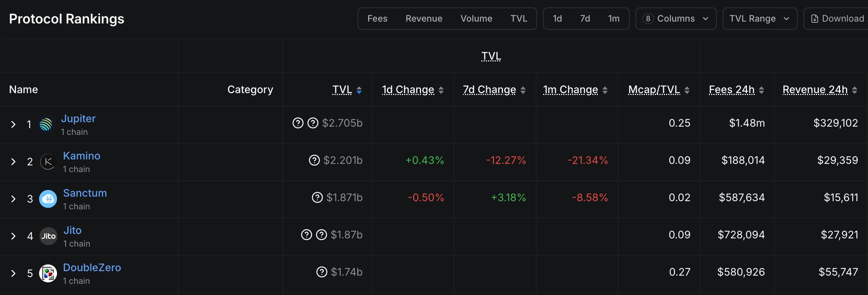Click the DoubleZero protocol logo icon

click(x=48, y=273)
